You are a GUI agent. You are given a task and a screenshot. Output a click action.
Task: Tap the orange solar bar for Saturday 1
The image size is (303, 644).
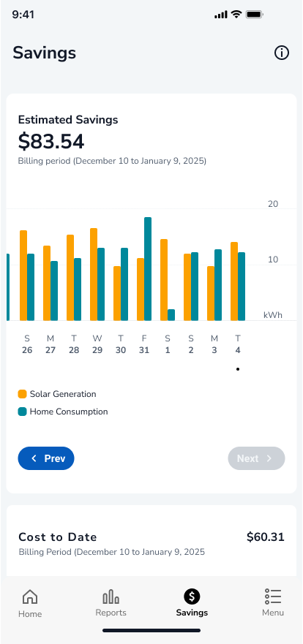pyautogui.click(x=164, y=280)
